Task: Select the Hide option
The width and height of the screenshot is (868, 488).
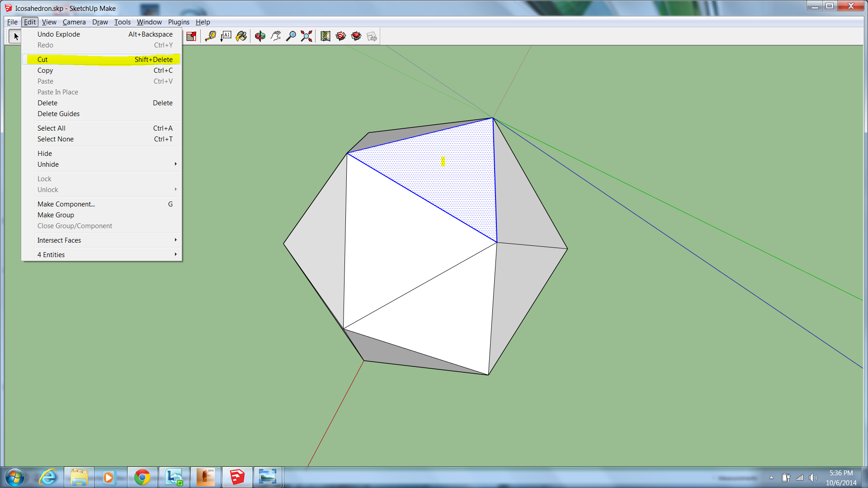Action: click(x=44, y=153)
